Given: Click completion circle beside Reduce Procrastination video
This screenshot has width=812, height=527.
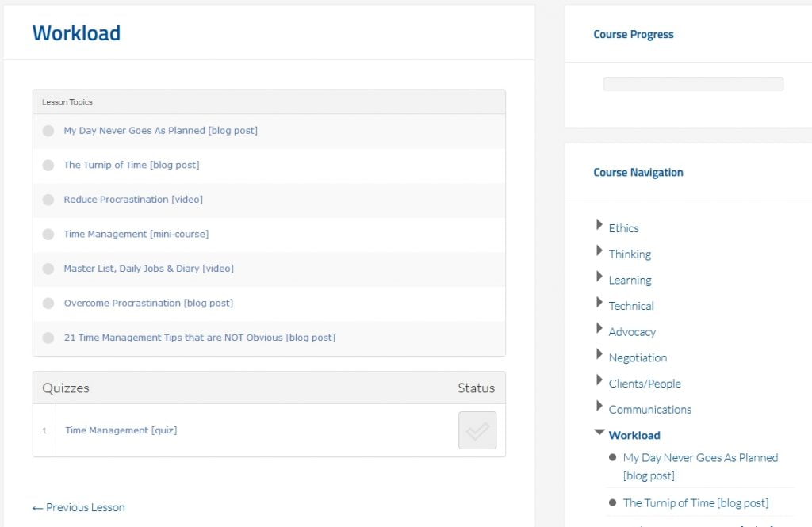Looking at the screenshot, I should pos(48,200).
